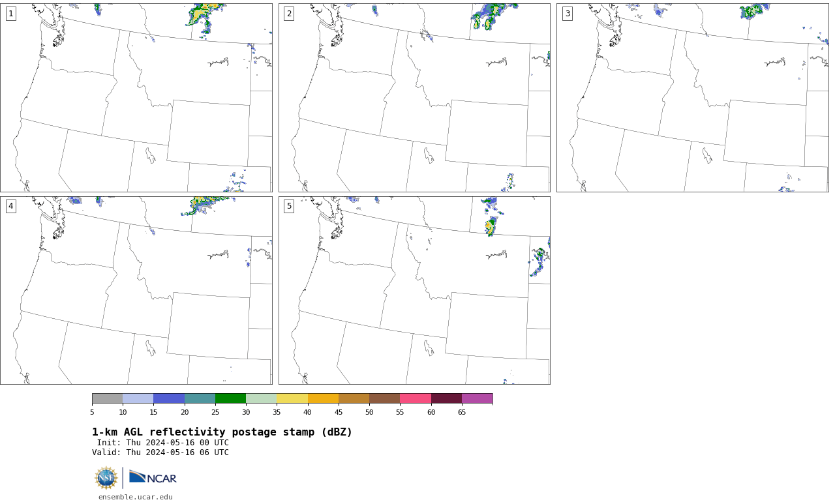Viewport: 835px width, 504px height.
Task: Open ensemble member 5 reflectivity map
Action: [414, 290]
